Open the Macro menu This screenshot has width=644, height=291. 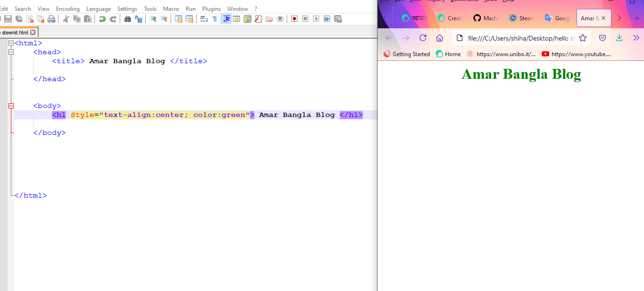(x=171, y=9)
